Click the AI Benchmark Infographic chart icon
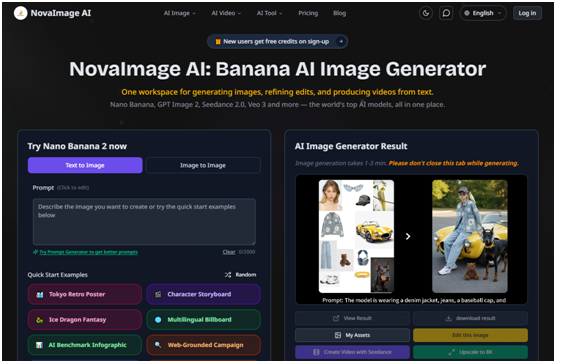 39,345
